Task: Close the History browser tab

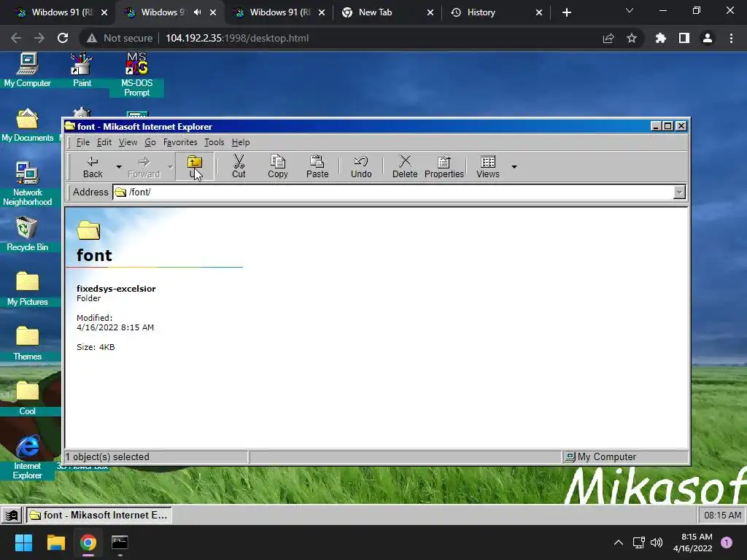Action: point(539,12)
